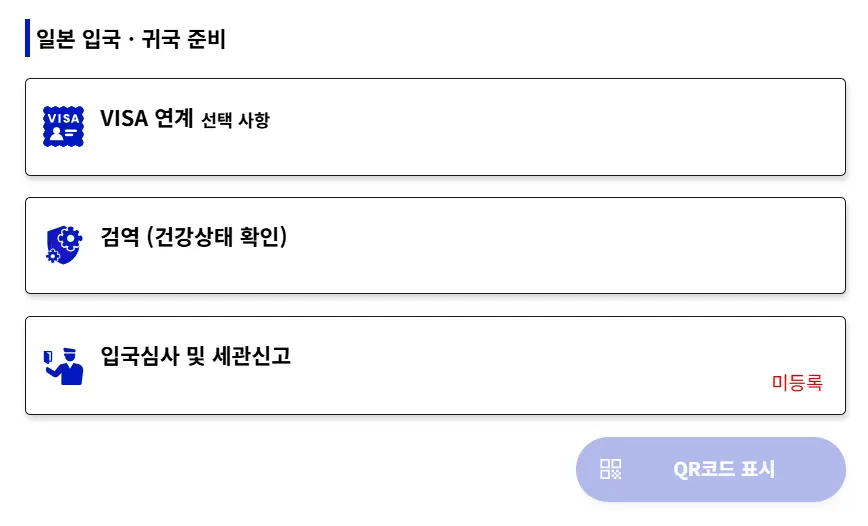Click the blue bar beside the heading
This screenshot has width=868, height=526.
[x=28, y=38]
